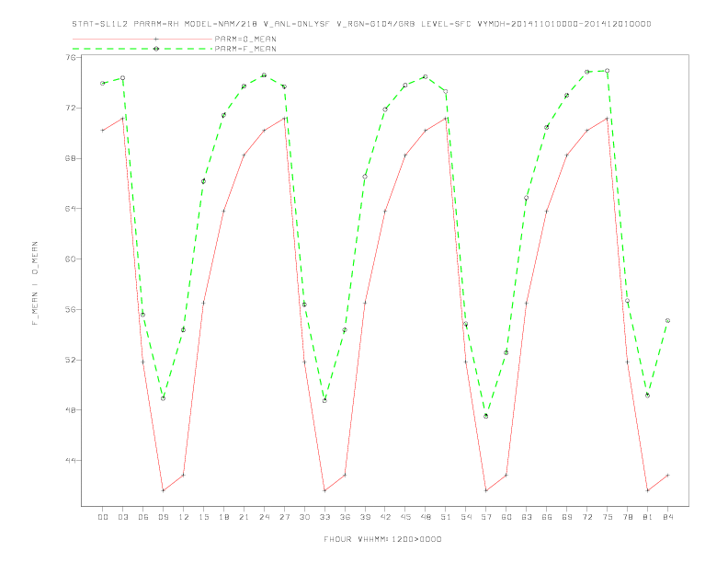Screen dimensions: 728x563
Task: Click the x-axis forecast hour label 78
Action: [627, 517]
